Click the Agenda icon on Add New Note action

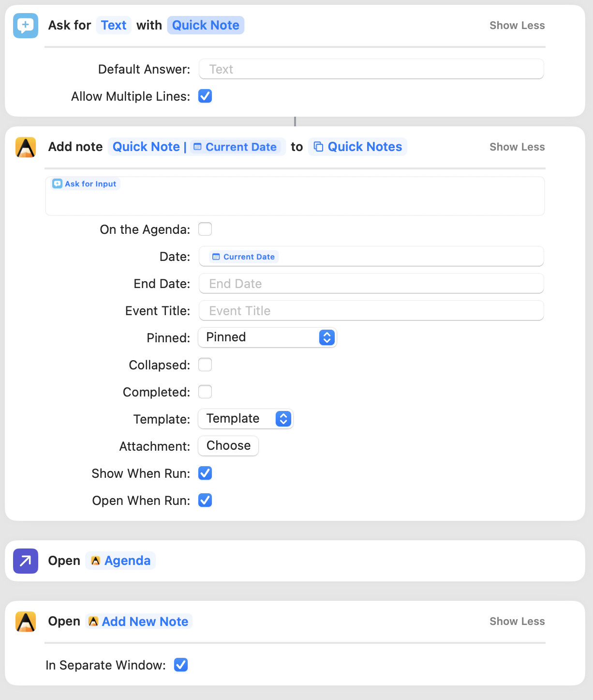[26, 622]
